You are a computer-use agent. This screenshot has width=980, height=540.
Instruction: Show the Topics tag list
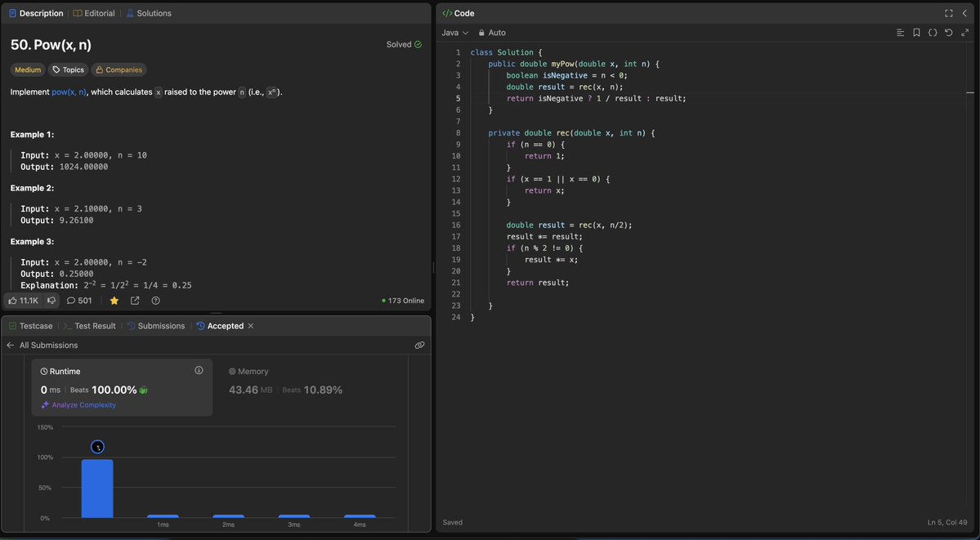click(x=68, y=70)
